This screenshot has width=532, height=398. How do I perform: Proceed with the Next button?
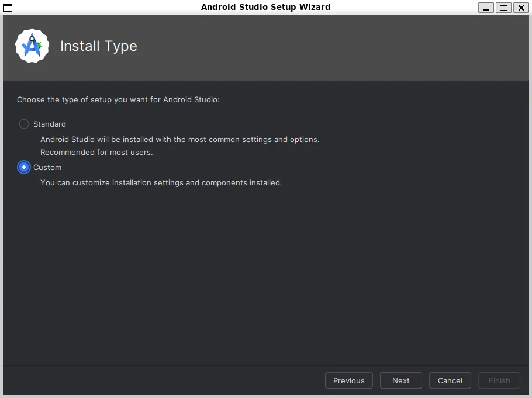point(401,380)
